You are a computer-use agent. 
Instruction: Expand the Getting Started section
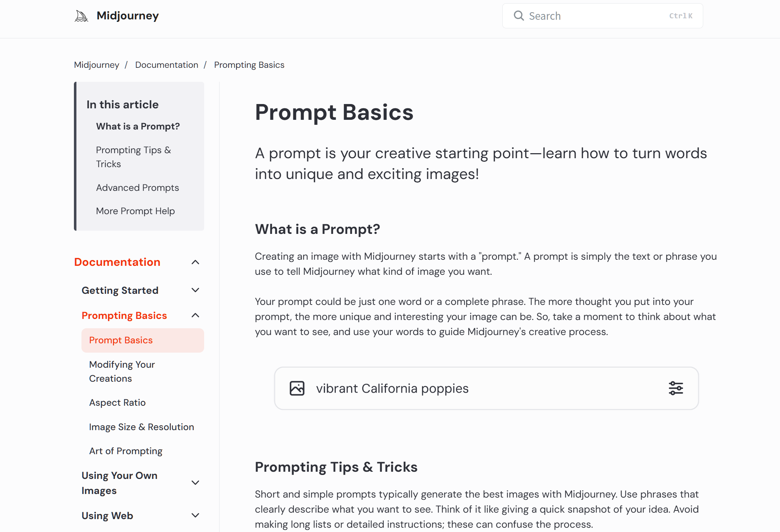click(195, 290)
